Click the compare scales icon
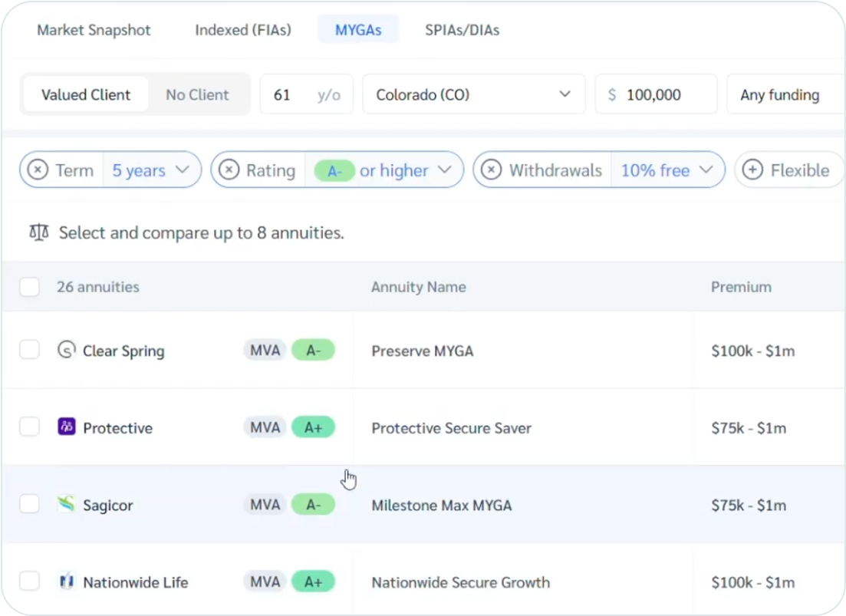 click(x=39, y=232)
